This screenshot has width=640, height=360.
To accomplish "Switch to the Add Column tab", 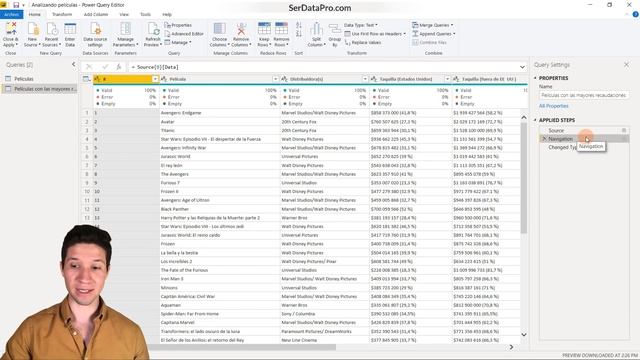I will (x=96, y=15).
